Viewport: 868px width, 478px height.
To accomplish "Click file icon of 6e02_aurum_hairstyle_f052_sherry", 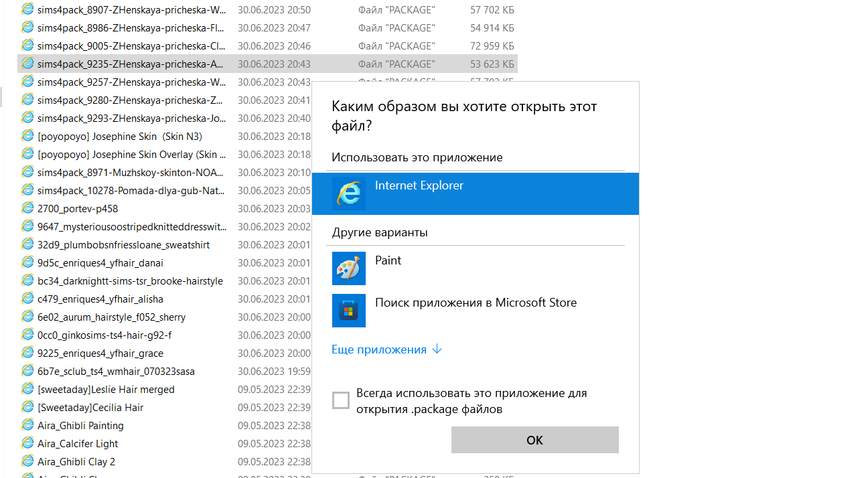I will pyautogui.click(x=27, y=317).
